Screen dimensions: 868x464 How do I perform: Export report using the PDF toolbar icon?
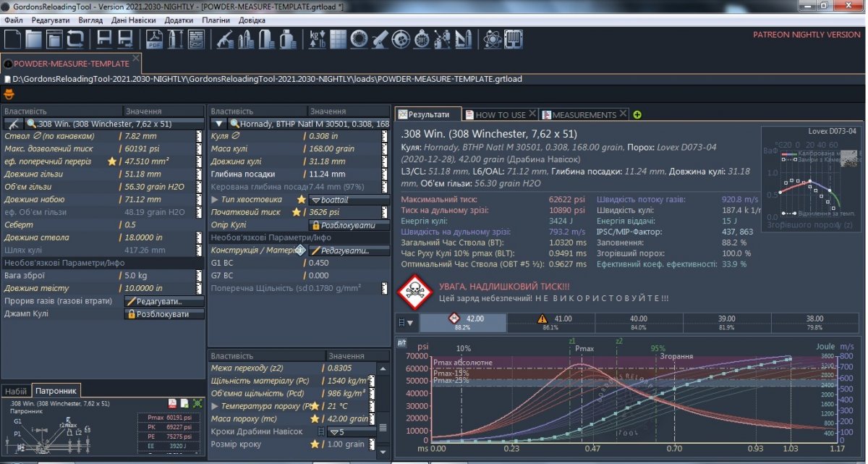point(154,38)
